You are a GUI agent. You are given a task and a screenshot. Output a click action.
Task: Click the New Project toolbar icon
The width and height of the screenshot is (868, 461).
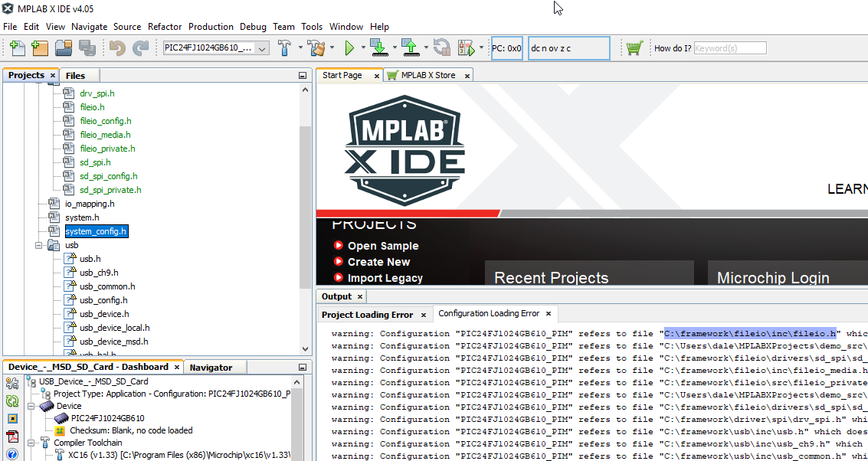tap(40, 48)
